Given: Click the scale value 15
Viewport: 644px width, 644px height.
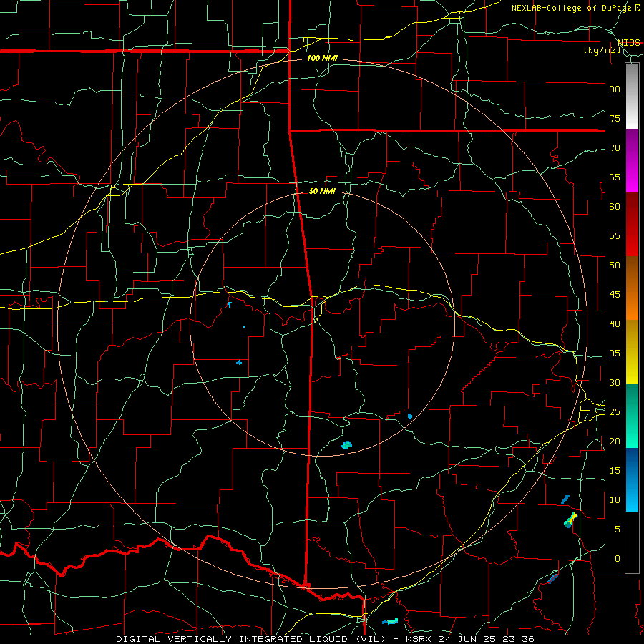Looking at the screenshot, I should click(615, 471).
